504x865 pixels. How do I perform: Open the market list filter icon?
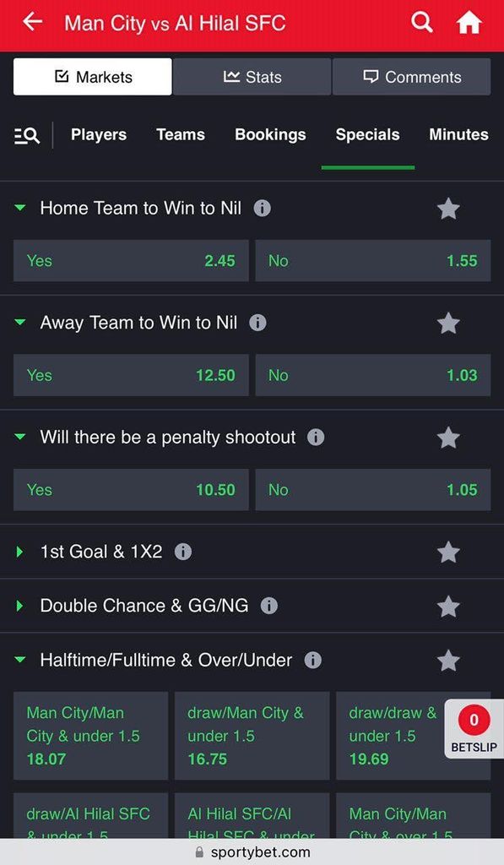point(25,134)
